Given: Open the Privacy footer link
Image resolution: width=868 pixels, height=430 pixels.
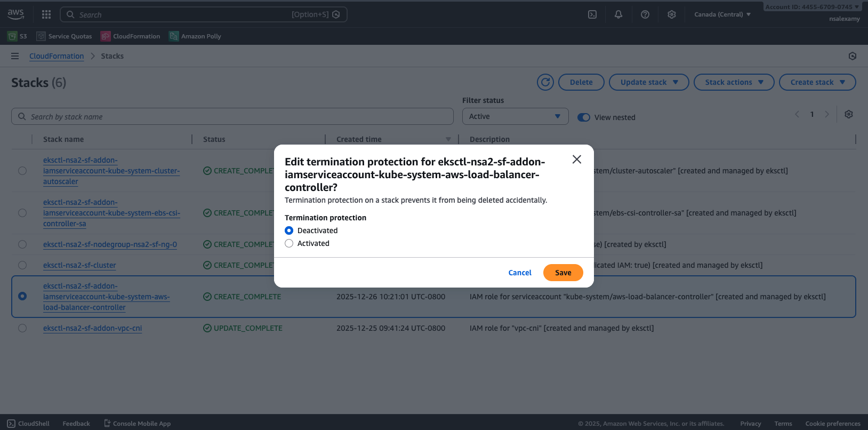Looking at the screenshot, I should [x=751, y=424].
